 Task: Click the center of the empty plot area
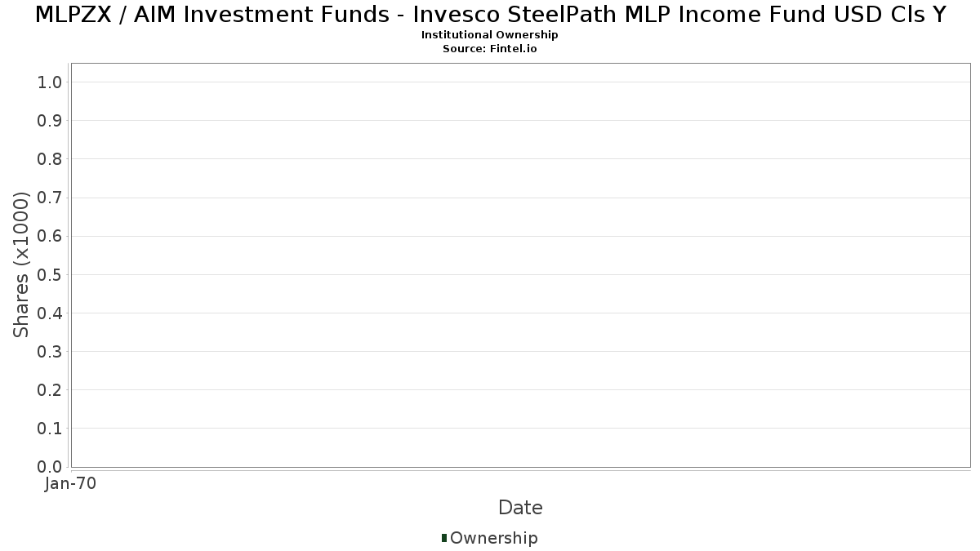[520, 264]
